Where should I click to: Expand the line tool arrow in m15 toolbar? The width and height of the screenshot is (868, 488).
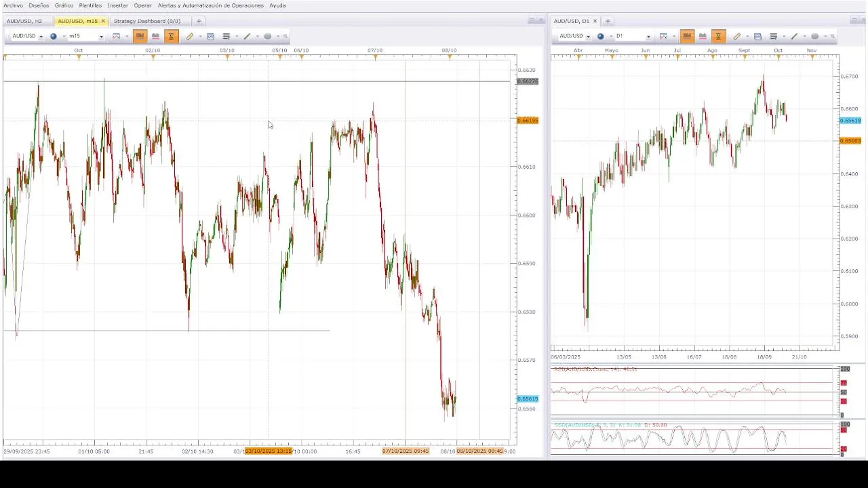257,37
